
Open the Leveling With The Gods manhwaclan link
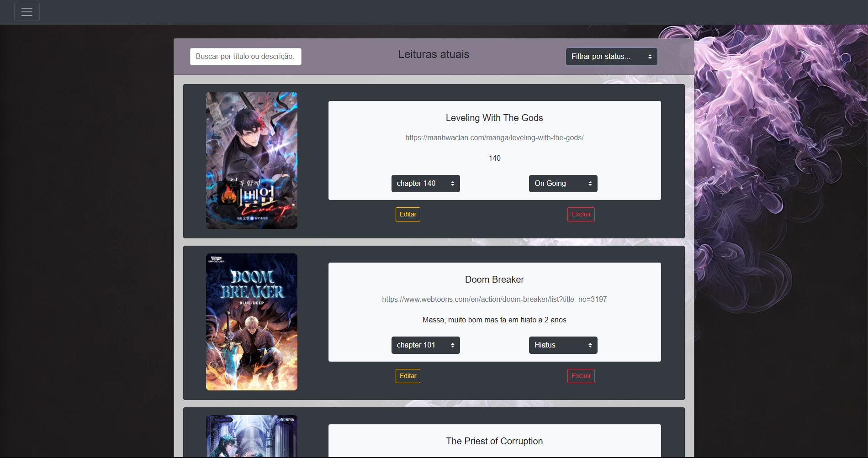[x=494, y=138]
